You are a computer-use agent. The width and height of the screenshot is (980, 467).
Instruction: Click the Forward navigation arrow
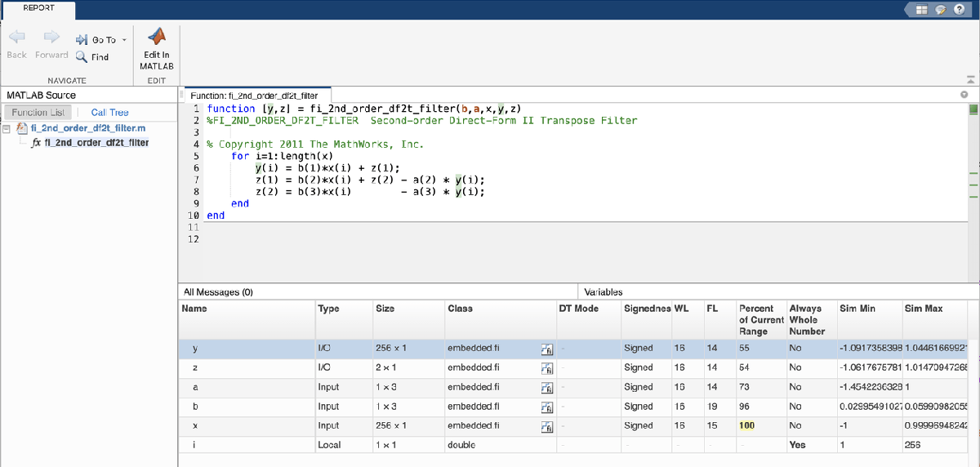coord(51,38)
